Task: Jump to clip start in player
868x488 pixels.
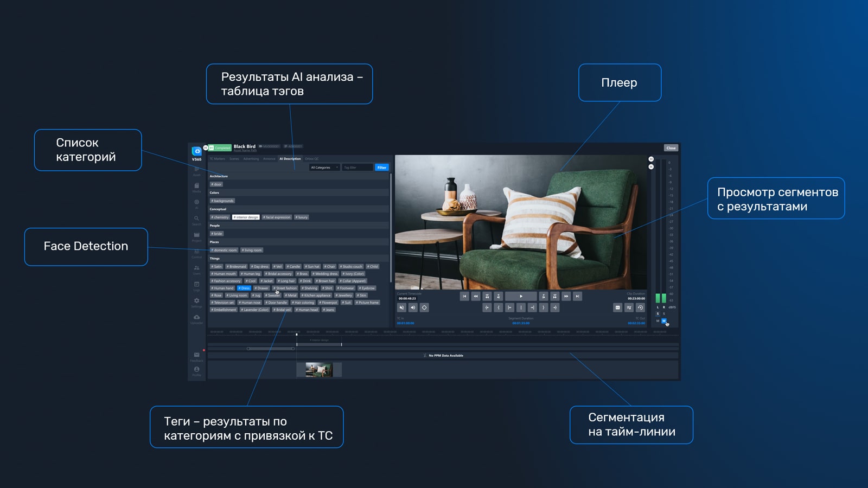Action: [x=464, y=296]
